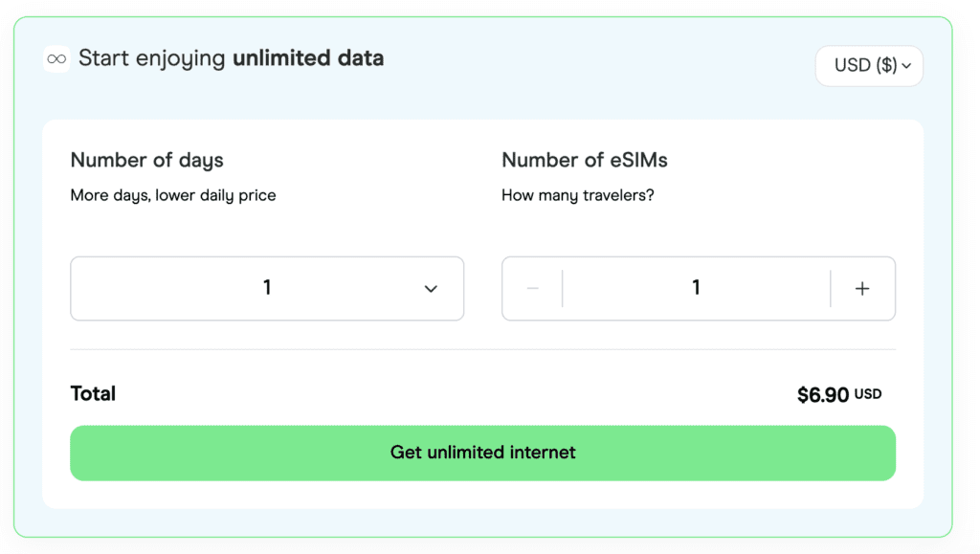Click the chevron in days dropdown
Image resolution: width=980 pixels, height=554 pixels.
[431, 289]
